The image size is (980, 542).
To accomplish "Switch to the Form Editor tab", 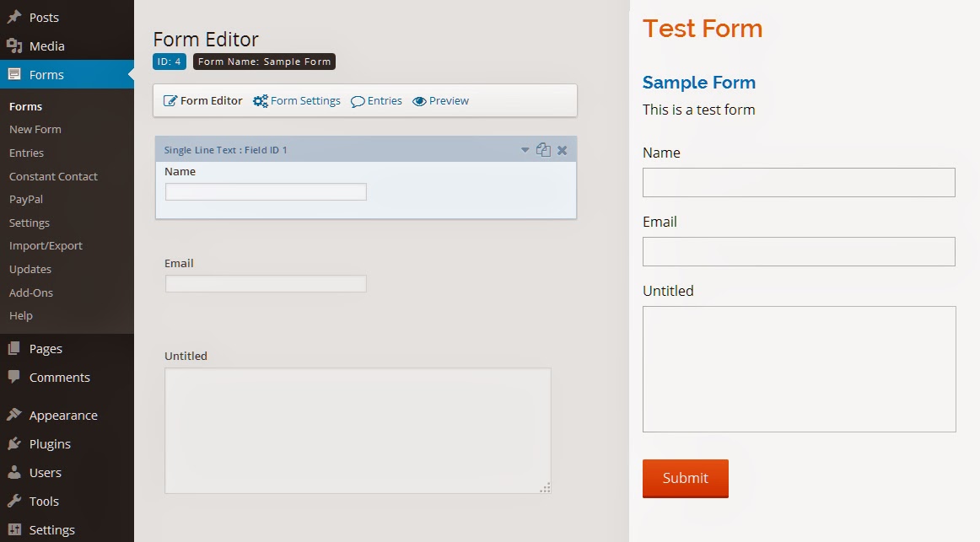I will pyautogui.click(x=203, y=100).
